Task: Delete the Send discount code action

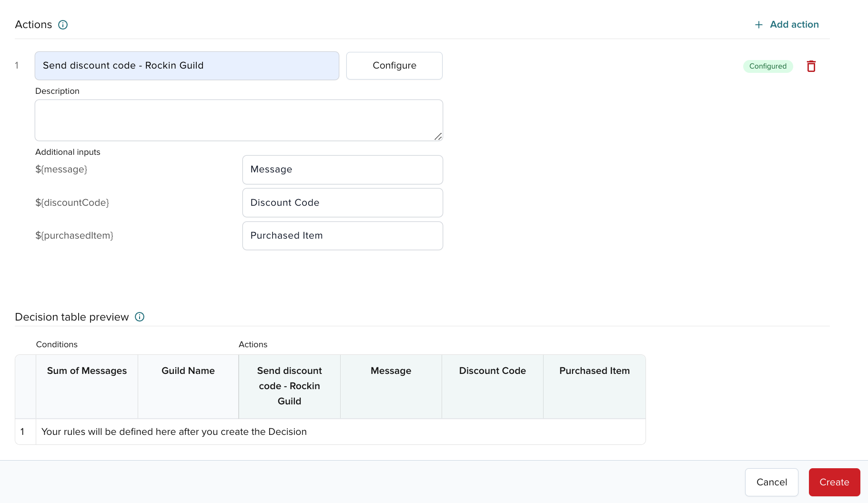Action: 811,66
